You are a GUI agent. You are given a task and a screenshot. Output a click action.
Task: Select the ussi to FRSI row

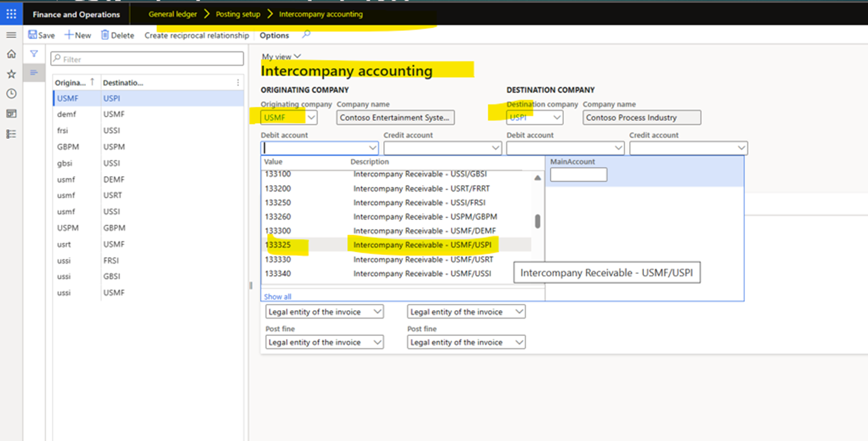[148, 261]
